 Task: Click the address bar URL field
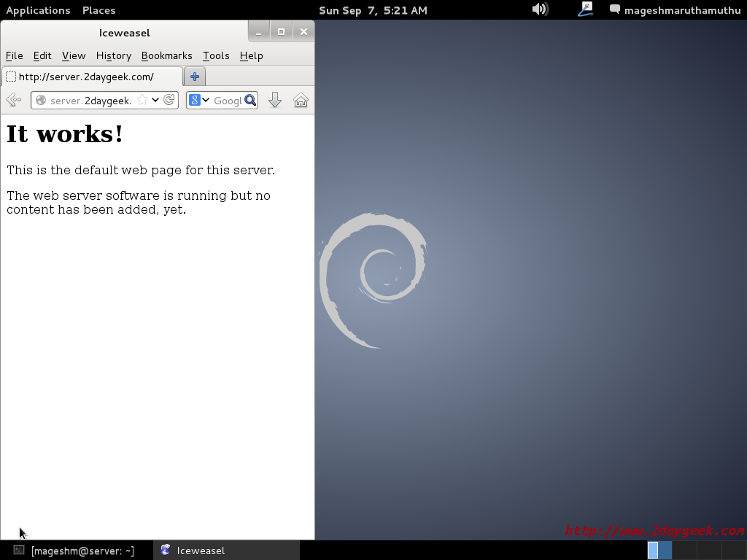(90, 100)
